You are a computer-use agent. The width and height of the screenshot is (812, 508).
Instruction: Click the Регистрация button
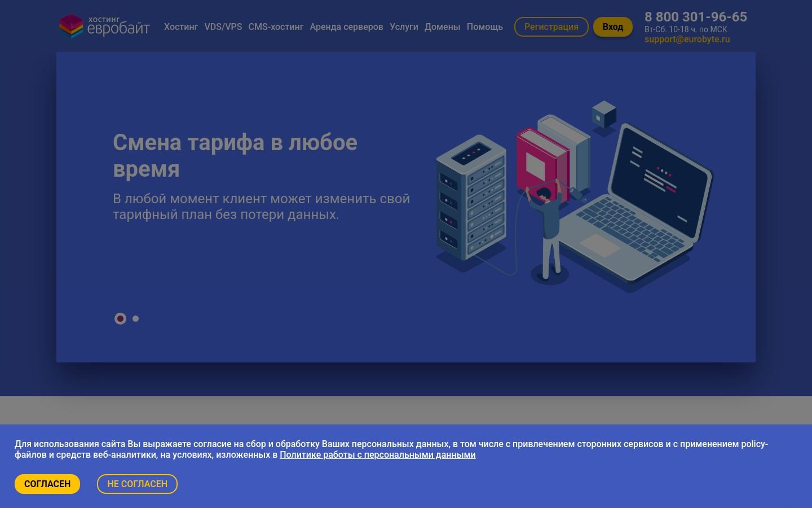coord(551,27)
